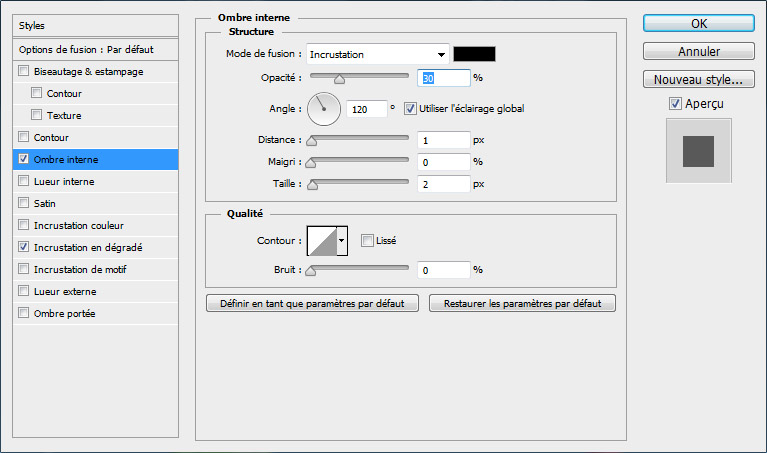Enable the standalone Contour style checkbox
The width and height of the screenshot is (767, 453).
(x=23, y=137)
